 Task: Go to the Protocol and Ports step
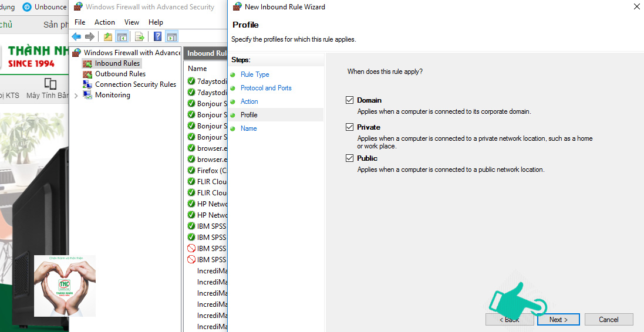[266, 88]
